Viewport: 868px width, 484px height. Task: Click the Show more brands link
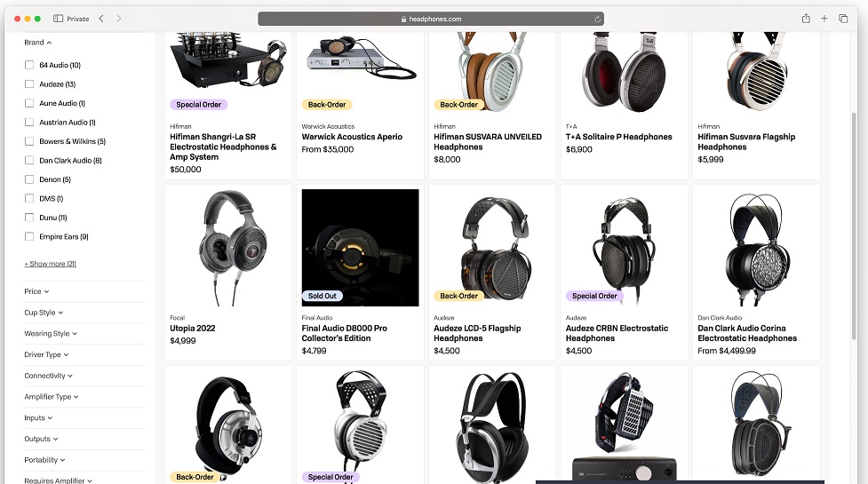pyautogui.click(x=51, y=264)
